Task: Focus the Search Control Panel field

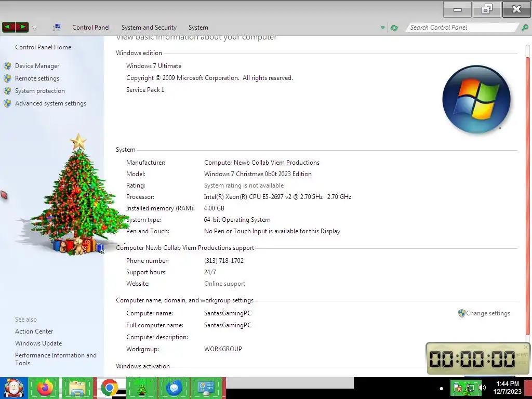Action: coord(461,28)
